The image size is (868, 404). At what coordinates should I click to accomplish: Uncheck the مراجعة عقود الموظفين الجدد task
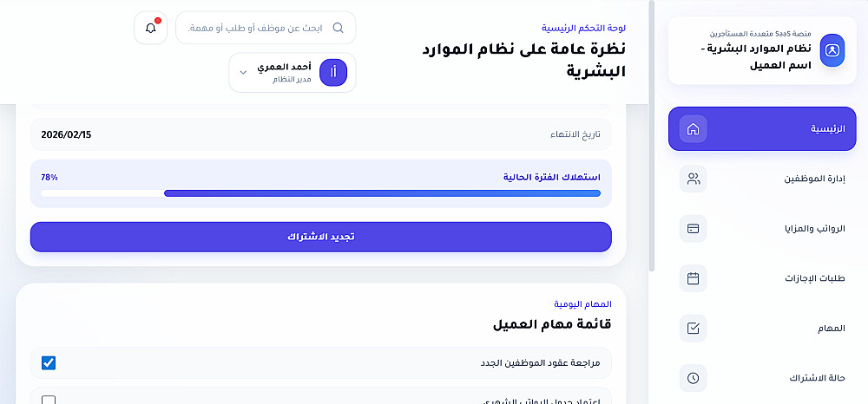[x=49, y=362]
